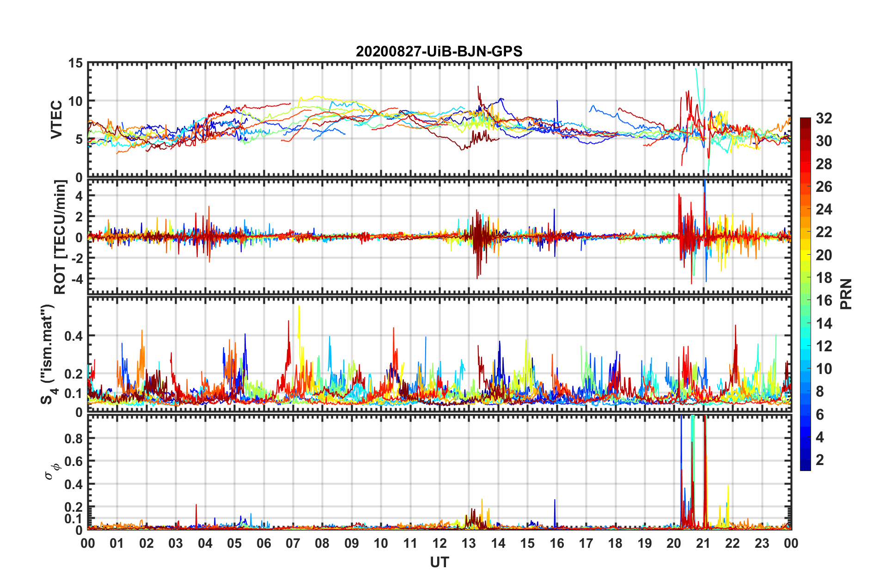Select the "21" UT axis tick label
Viewport: 879px width, 588px height.
703,543
